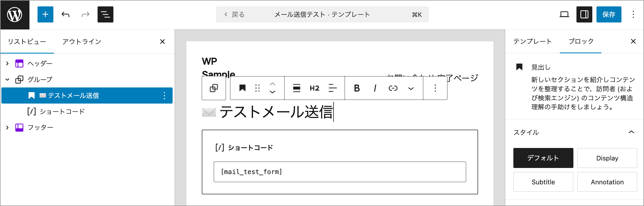The height and width of the screenshot is (206, 644).
Task: Open the device preview laptop icon
Action: coord(564,14)
